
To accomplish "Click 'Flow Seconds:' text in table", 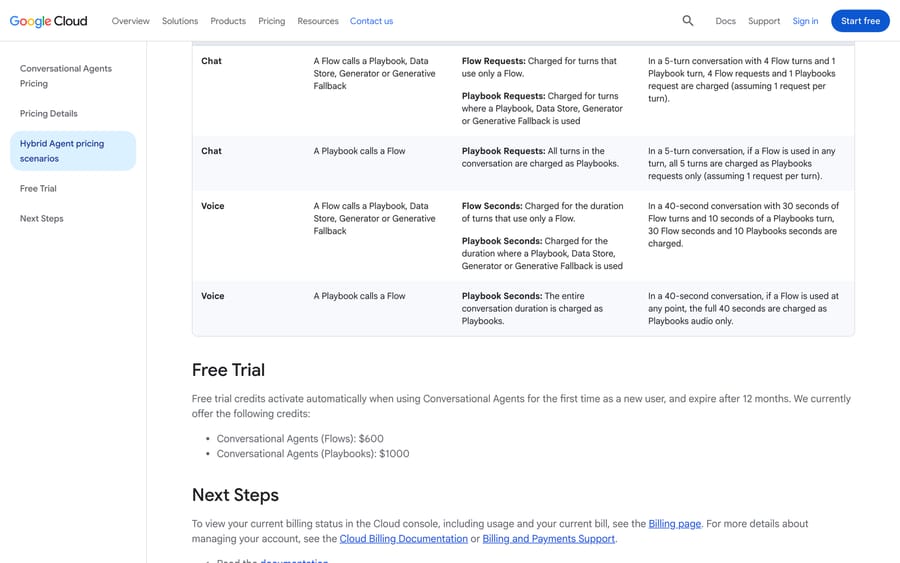I will coord(492,206).
